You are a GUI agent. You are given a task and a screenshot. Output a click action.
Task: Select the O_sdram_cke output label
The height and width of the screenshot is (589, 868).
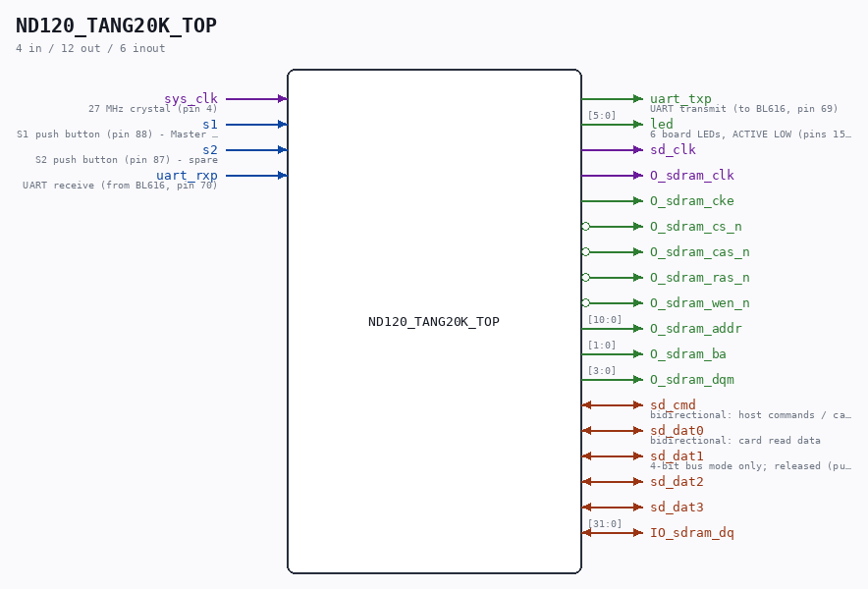[x=692, y=200]
